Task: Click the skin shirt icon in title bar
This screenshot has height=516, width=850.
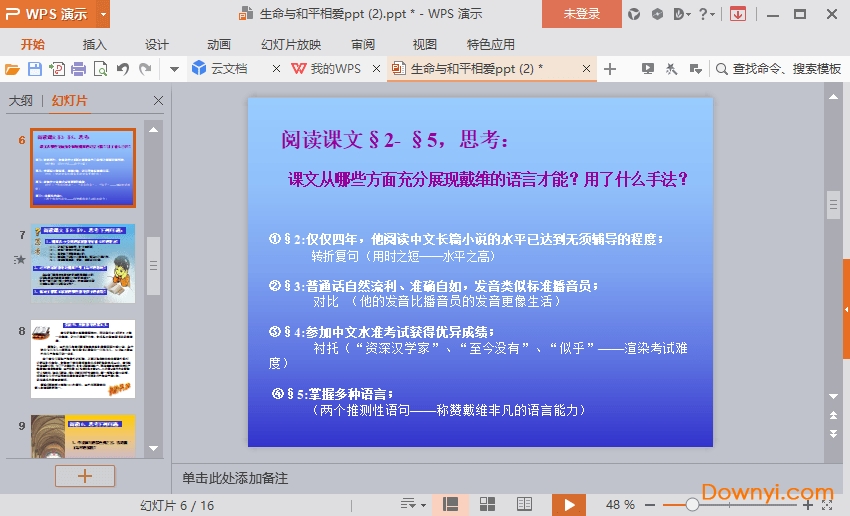Action: (x=634, y=14)
